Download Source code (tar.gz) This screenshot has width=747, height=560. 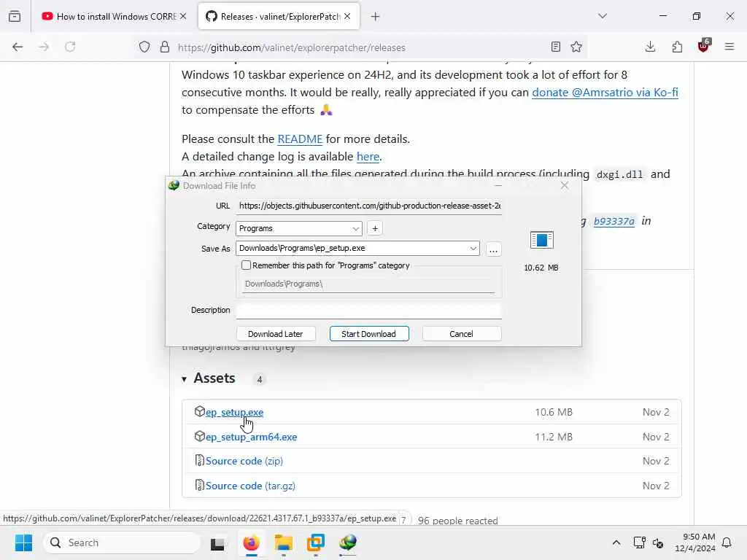[250, 486]
